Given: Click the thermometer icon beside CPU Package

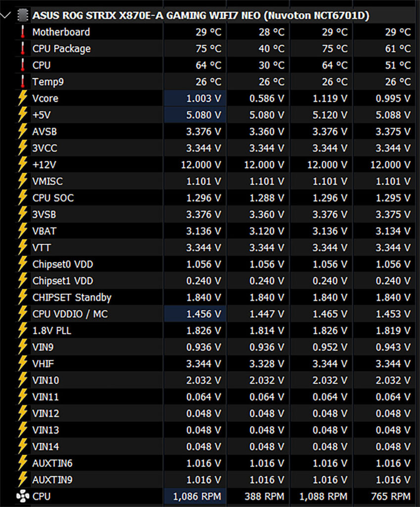Looking at the screenshot, I should [x=22, y=49].
